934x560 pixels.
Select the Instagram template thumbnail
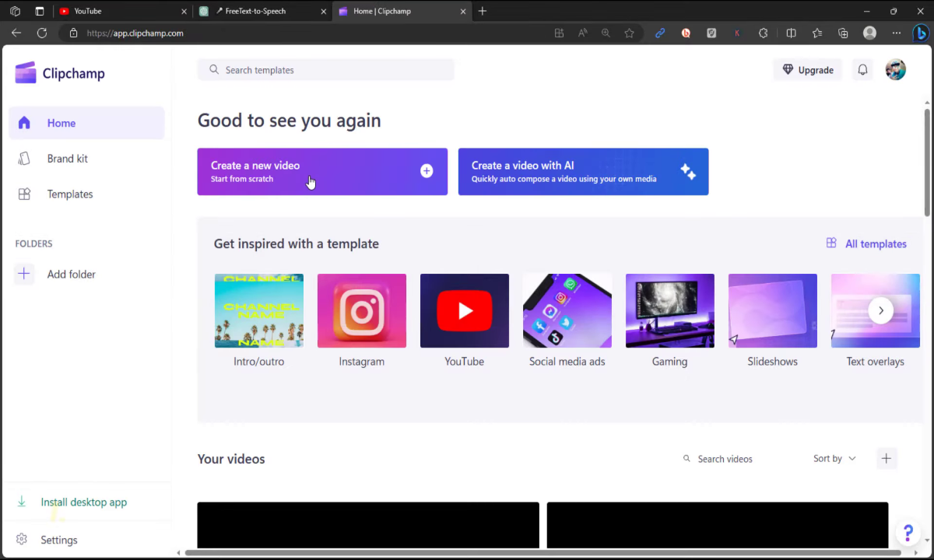tap(362, 311)
